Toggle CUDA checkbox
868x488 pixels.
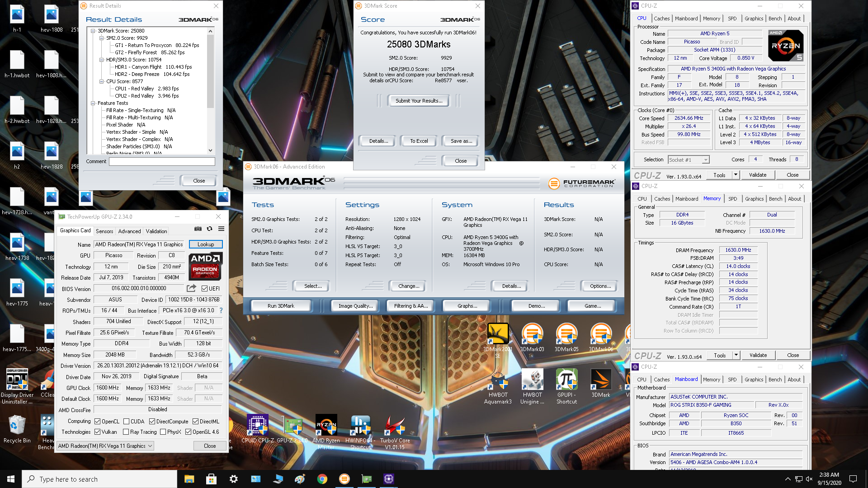pos(126,421)
